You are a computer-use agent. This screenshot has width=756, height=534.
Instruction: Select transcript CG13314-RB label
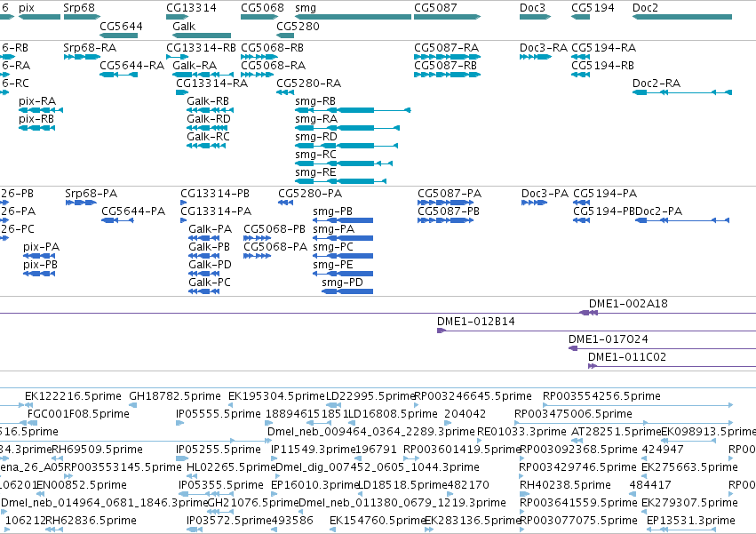[x=201, y=48]
